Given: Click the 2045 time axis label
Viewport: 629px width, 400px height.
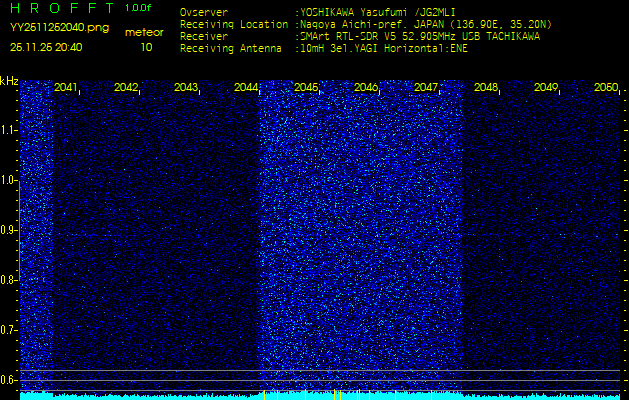Looking at the screenshot, I should click(306, 87).
